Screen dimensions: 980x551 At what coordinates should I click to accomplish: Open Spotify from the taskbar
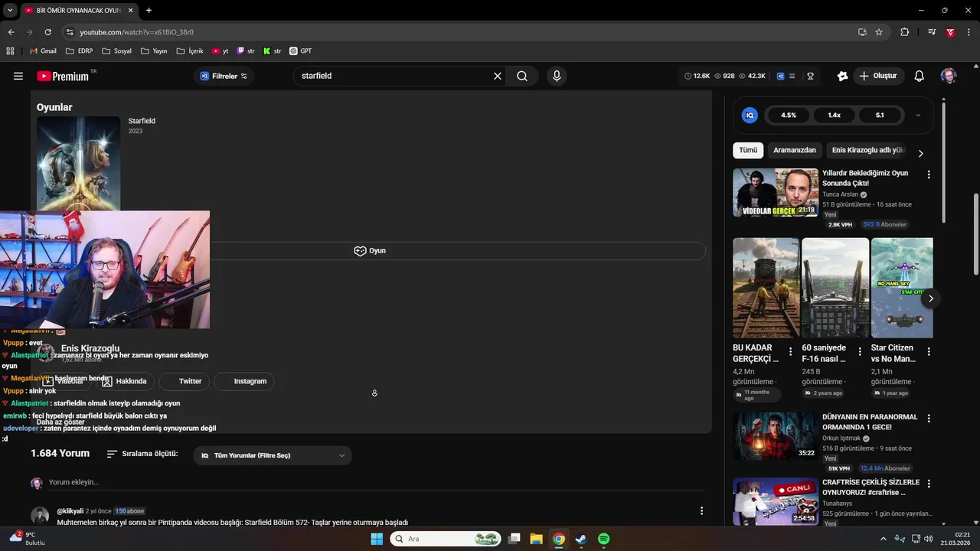click(603, 539)
